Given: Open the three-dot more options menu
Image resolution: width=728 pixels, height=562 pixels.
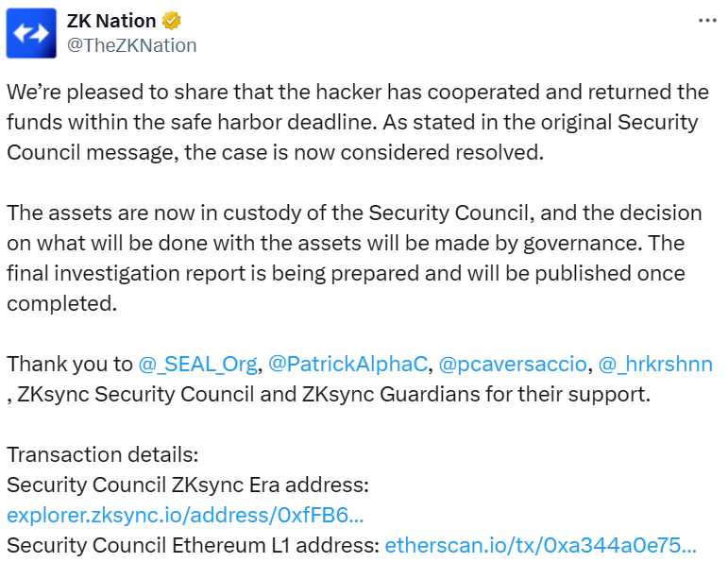Looking at the screenshot, I should [707, 21].
